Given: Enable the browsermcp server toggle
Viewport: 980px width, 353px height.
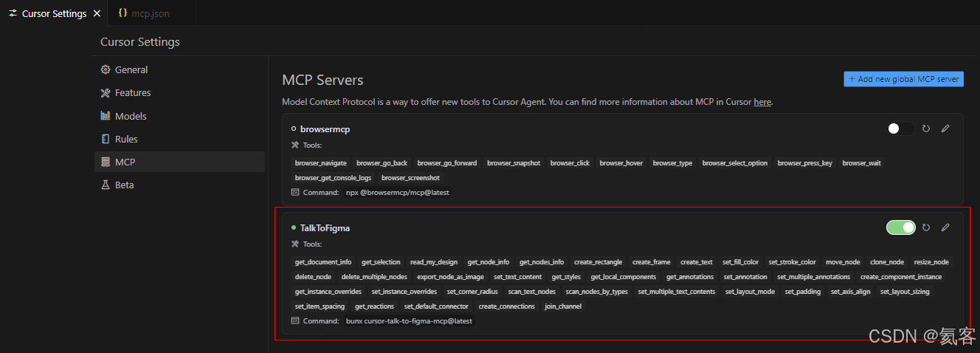Looking at the screenshot, I should point(900,128).
